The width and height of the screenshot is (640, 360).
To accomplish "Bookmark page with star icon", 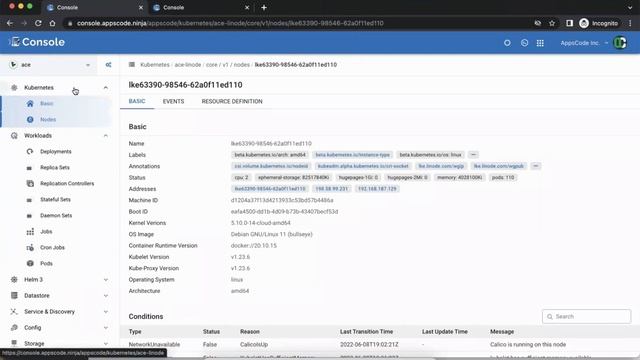I will [x=552, y=23].
